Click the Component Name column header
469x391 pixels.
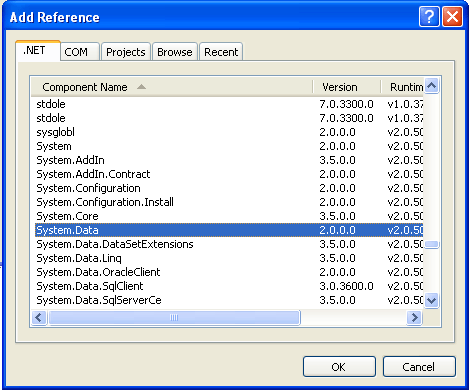[172, 87]
